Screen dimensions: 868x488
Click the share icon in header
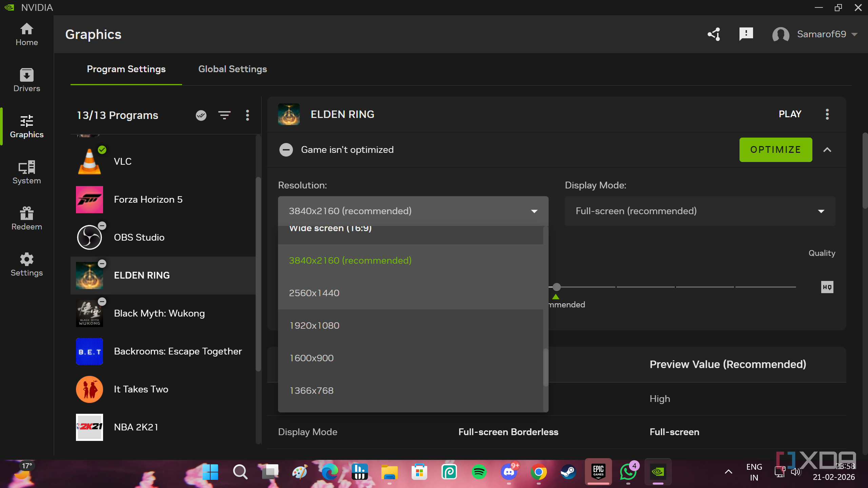(x=714, y=34)
